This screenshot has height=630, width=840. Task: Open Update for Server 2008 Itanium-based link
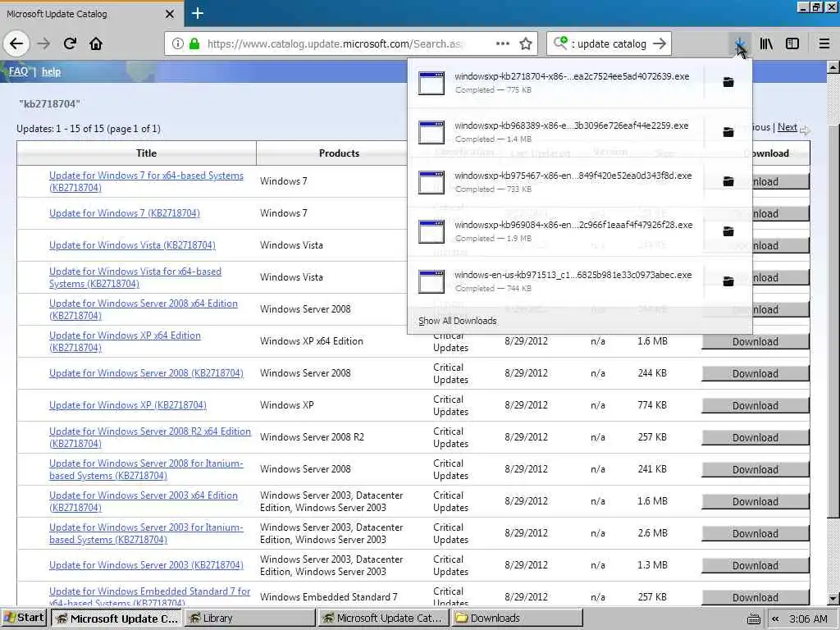pos(146,469)
